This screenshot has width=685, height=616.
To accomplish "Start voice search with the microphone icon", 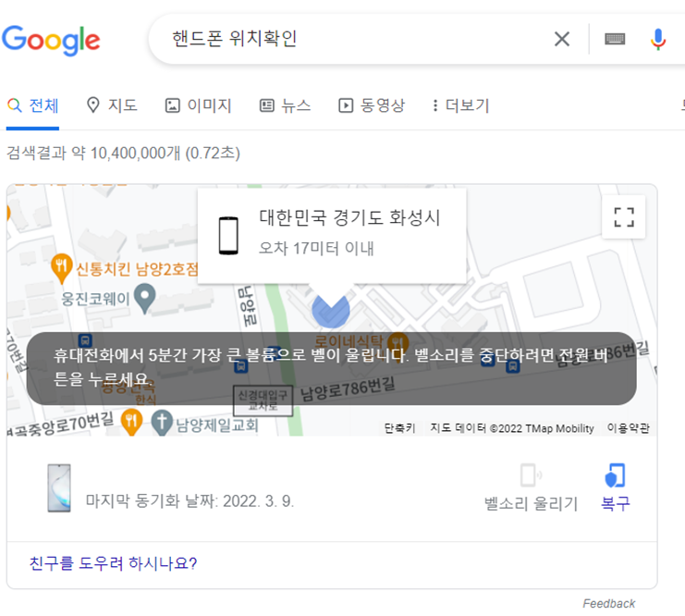I will pos(658,40).
